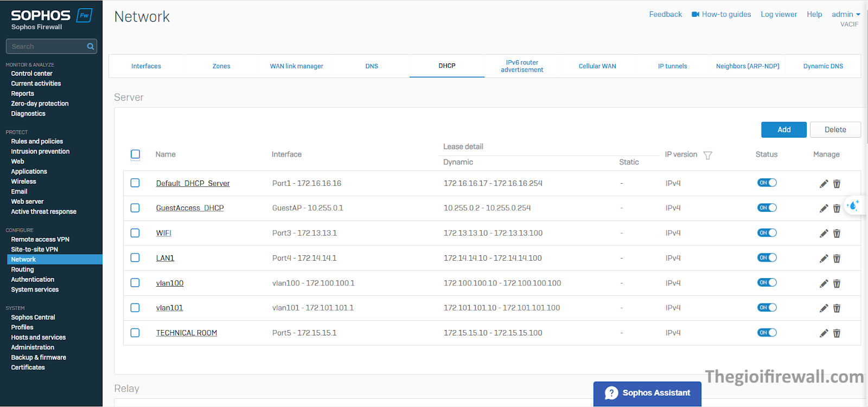This screenshot has height=407, width=868.
Task: Edit the LAN1 DHCP server entry
Action: (x=824, y=259)
